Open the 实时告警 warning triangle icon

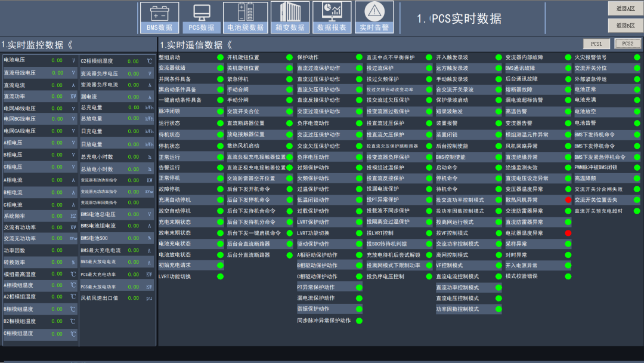[374, 17]
